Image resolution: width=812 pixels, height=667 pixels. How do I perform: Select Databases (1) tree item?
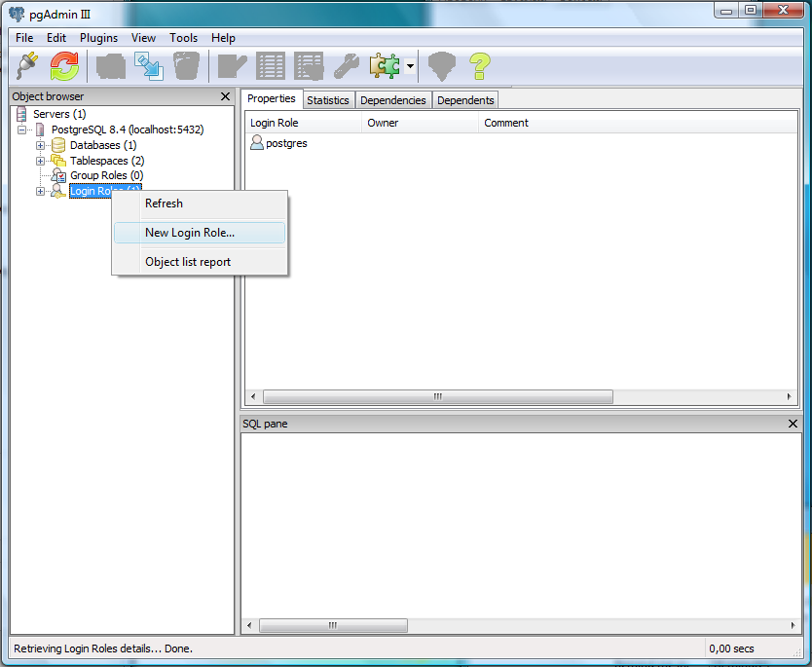click(103, 145)
